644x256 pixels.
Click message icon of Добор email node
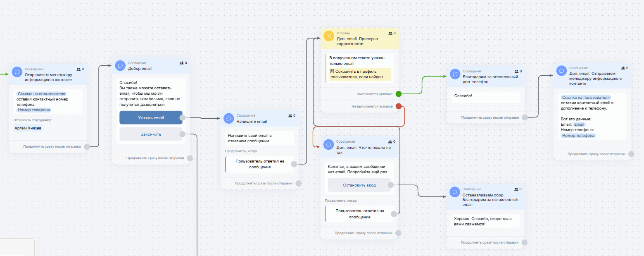[120, 65]
